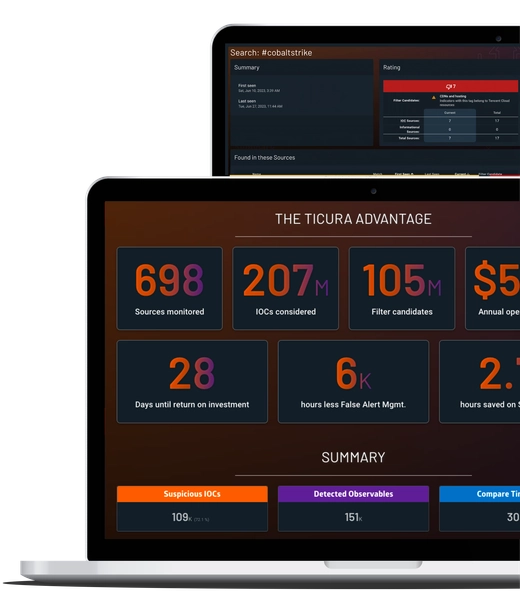Image resolution: width=520 pixels, height=605 pixels.
Task: Click the 'Current' column header in Rating table
Action: pyautogui.click(x=450, y=113)
